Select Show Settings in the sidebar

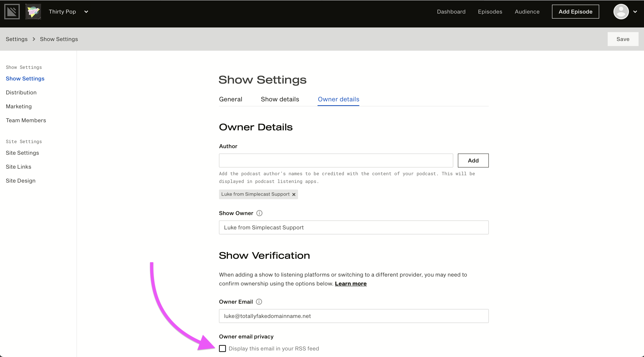25,79
